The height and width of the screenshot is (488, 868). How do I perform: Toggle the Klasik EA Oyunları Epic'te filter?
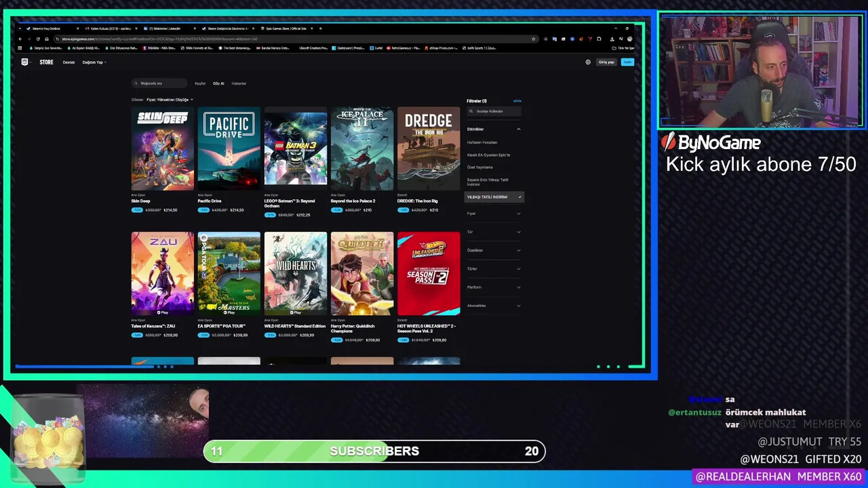[x=488, y=155]
